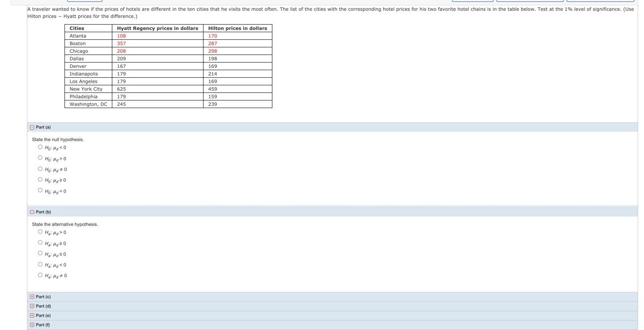This screenshot has height=330, width=644.
Task: Click Indianapolis's Hilton price 214
Action: pos(238,74)
